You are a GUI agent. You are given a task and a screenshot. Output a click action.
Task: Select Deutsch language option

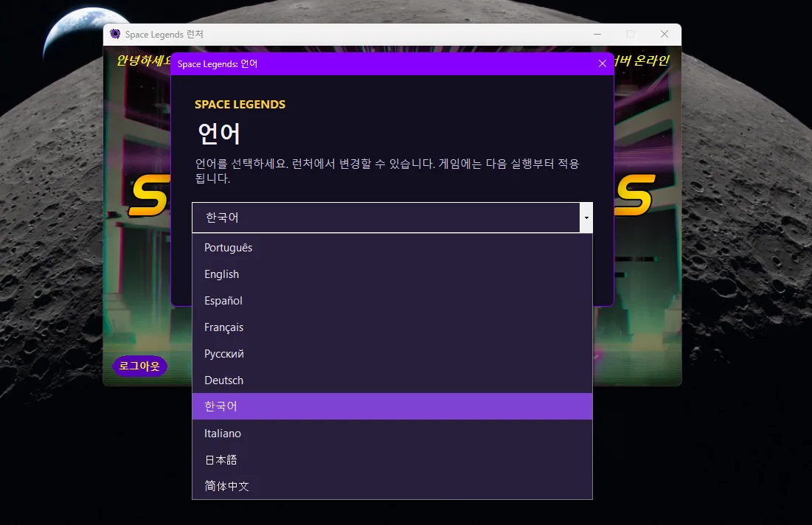392,380
